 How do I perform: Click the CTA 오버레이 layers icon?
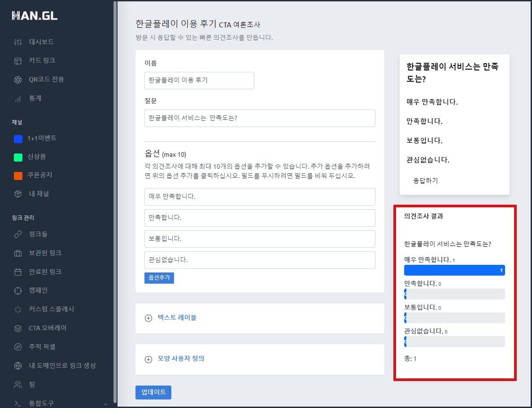[x=18, y=328]
